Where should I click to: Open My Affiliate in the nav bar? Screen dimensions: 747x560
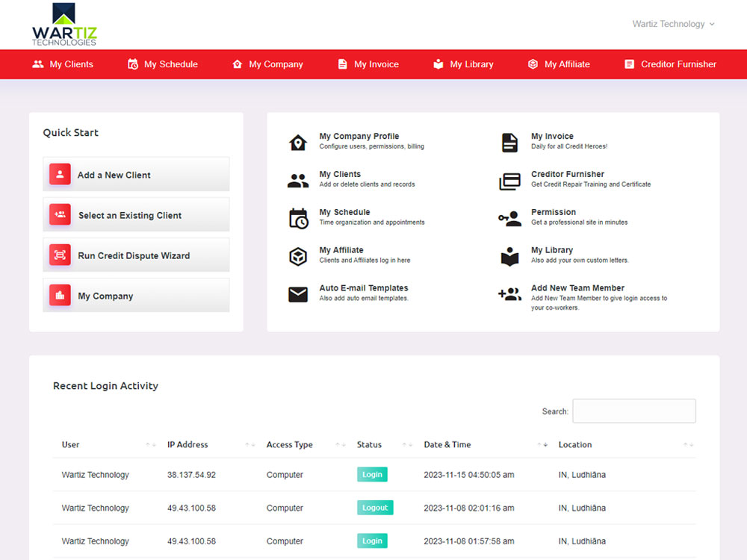[559, 64]
